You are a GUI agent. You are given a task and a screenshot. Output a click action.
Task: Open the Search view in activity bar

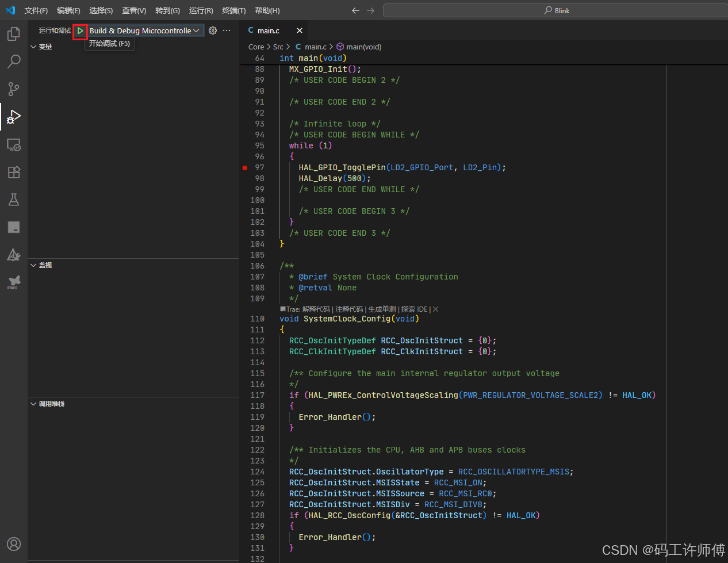14,62
